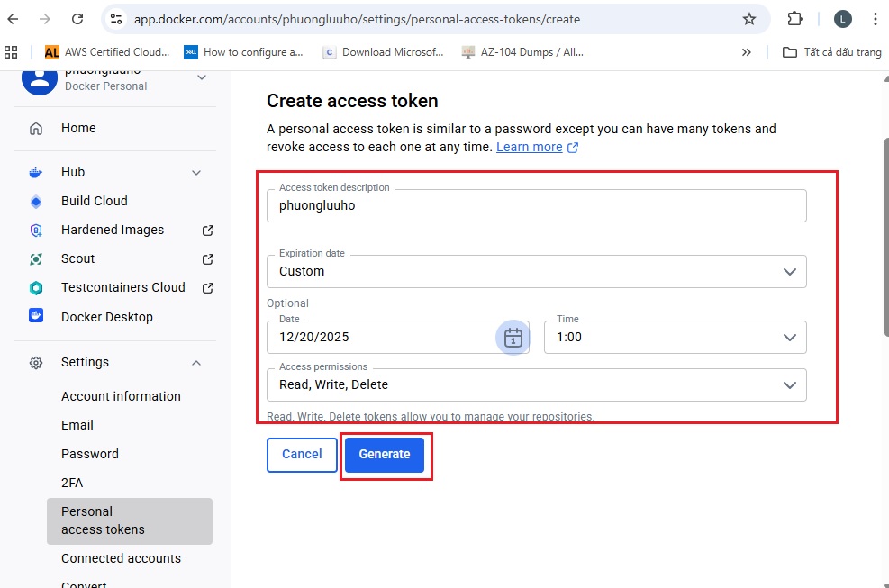Click the Testcontainers Cloud hexagon icon
The image size is (889, 588).
pyautogui.click(x=36, y=287)
